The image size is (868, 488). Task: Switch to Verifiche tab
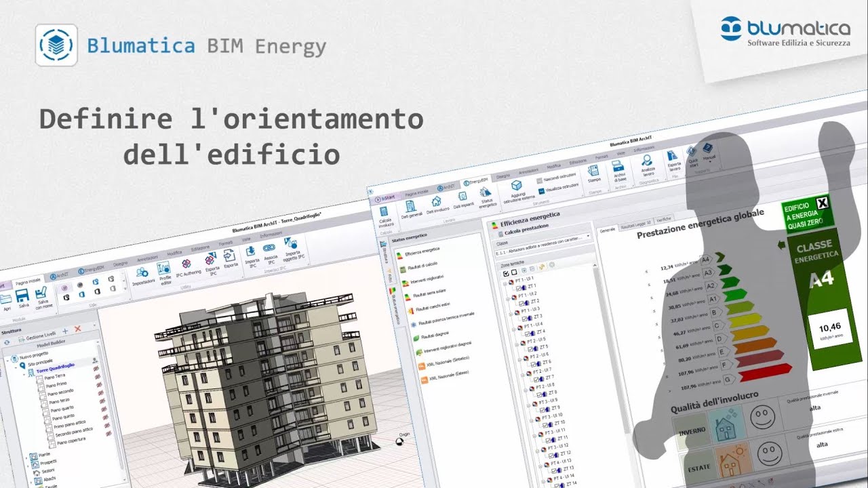[x=664, y=219]
